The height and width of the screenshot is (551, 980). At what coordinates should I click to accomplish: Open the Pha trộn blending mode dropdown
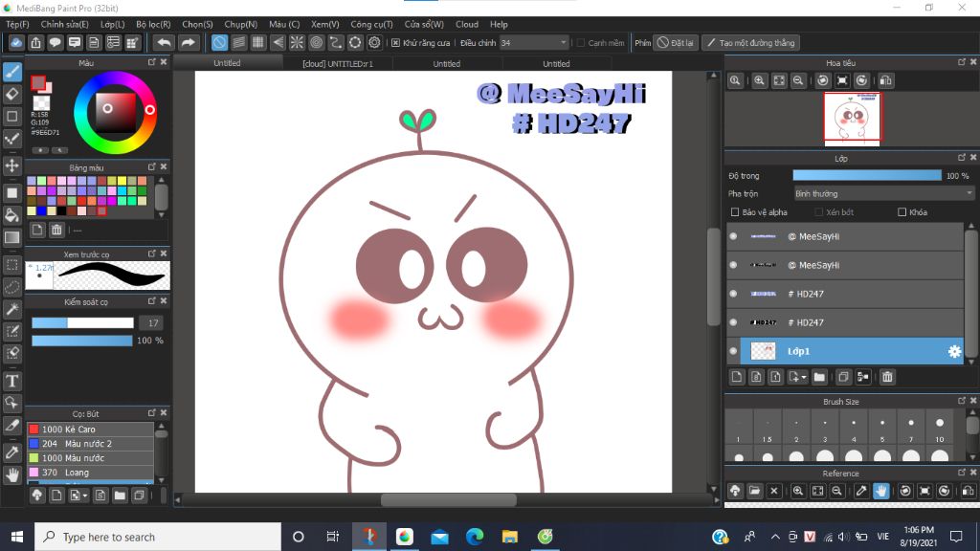[883, 193]
